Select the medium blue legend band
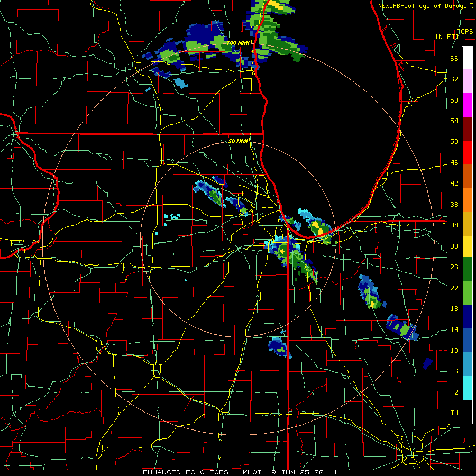The width and height of the screenshot is (476, 476). coord(467,340)
